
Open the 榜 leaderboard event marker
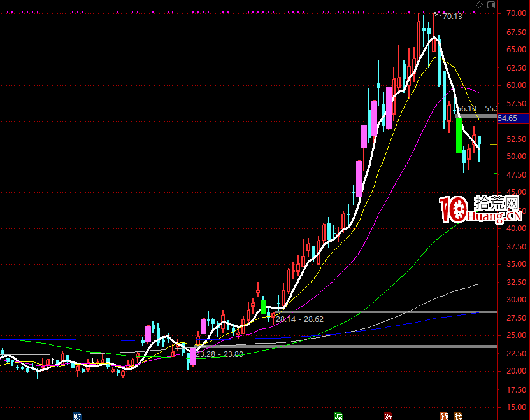[458, 416]
